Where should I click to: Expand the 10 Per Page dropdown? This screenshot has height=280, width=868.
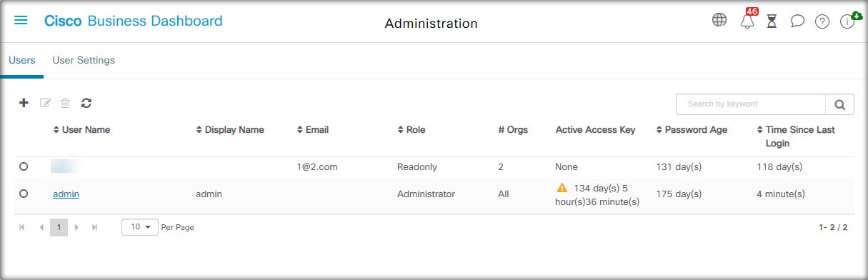[141, 227]
